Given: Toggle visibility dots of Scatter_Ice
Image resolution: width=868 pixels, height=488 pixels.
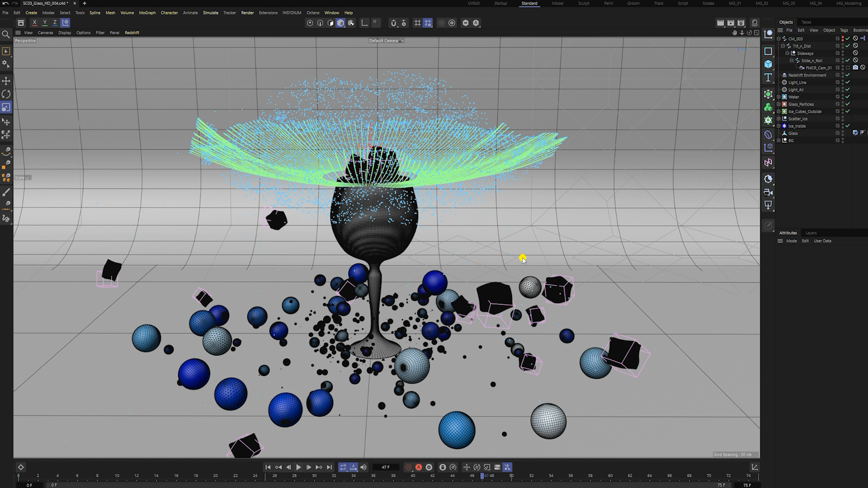Looking at the screenshot, I should [843, 119].
